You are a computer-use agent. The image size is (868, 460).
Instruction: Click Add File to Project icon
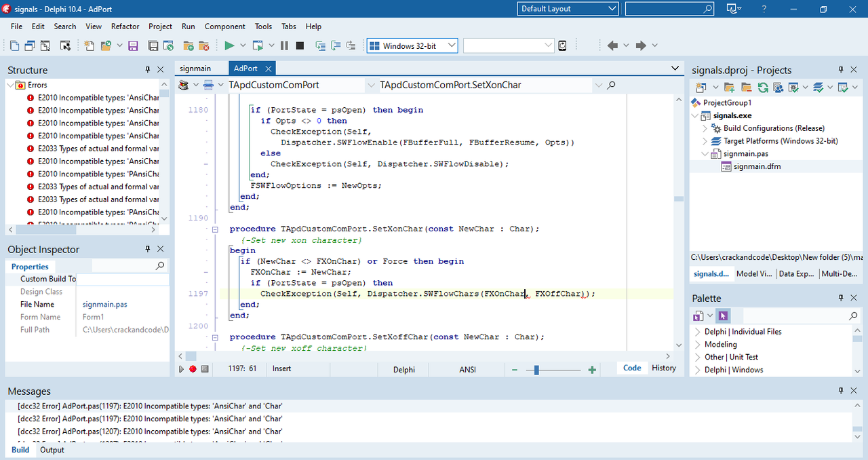[x=189, y=45]
